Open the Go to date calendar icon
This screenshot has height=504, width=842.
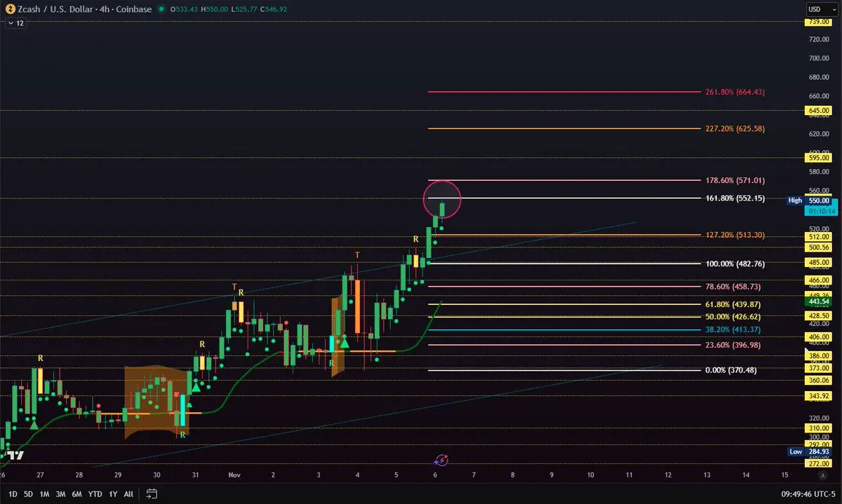pyautogui.click(x=151, y=494)
